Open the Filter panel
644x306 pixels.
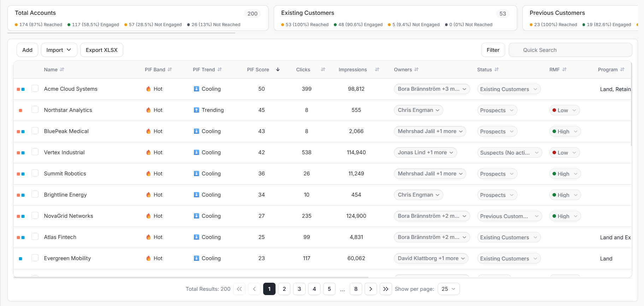pos(493,50)
